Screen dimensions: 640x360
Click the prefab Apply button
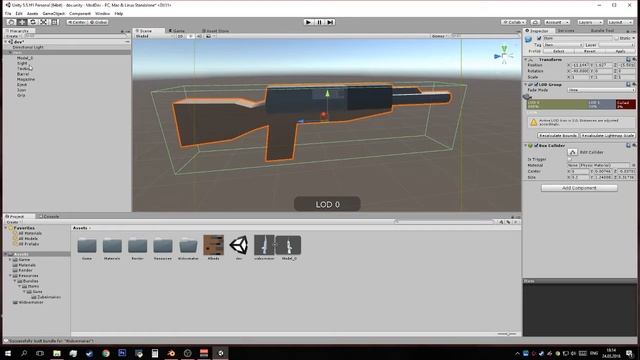click(x=620, y=51)
